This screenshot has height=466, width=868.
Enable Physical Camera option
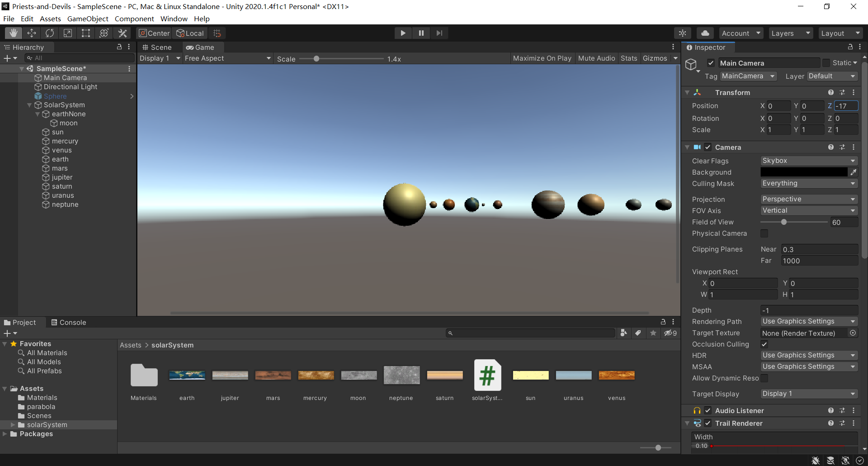click(x=764, y=233)
